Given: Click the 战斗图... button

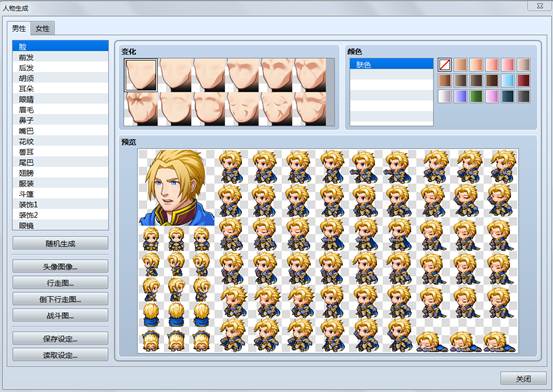Looking at the screenshot, I should 60,315.
